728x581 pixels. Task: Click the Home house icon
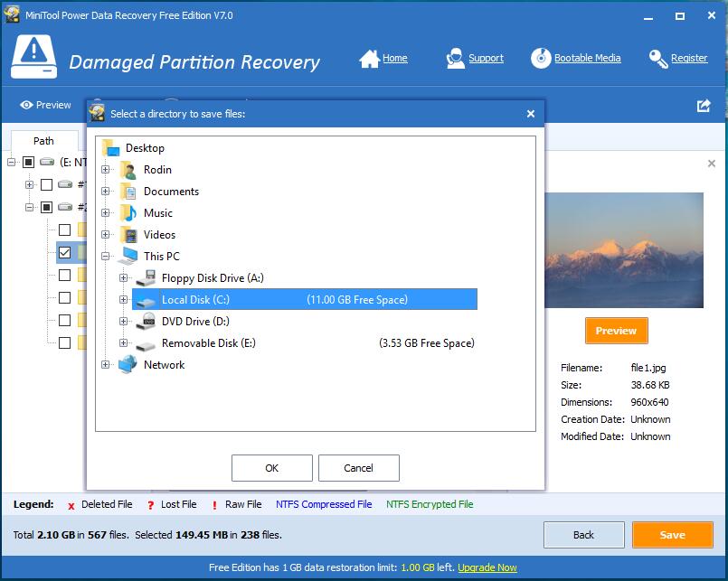coord(369,57)
